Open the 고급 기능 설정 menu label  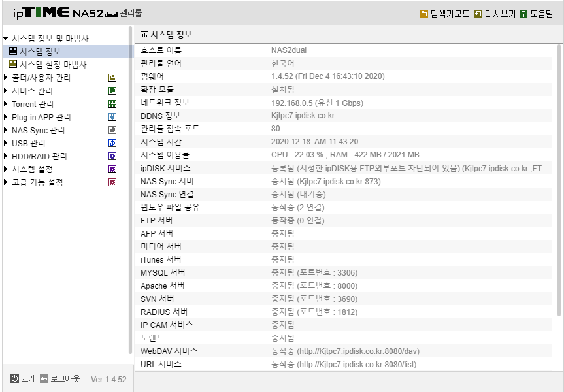[37, 182]
